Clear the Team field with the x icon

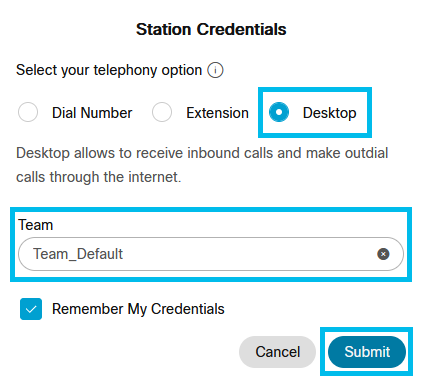[383, 254]
